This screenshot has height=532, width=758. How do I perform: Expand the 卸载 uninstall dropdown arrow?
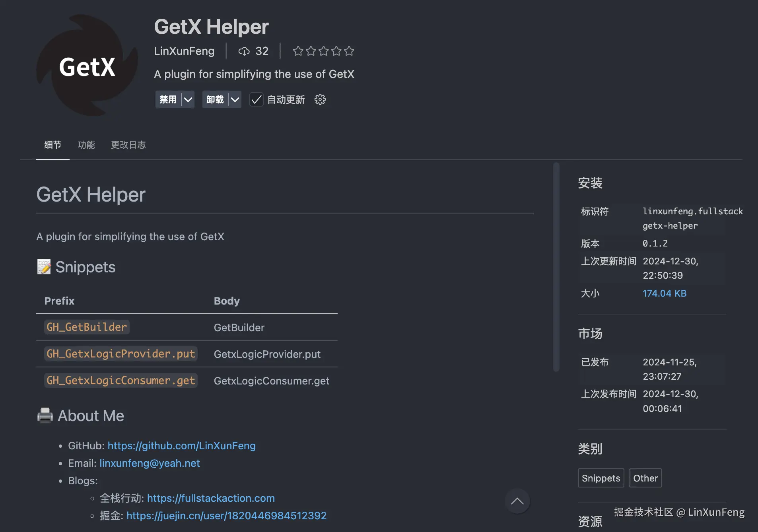coord(235,99)
